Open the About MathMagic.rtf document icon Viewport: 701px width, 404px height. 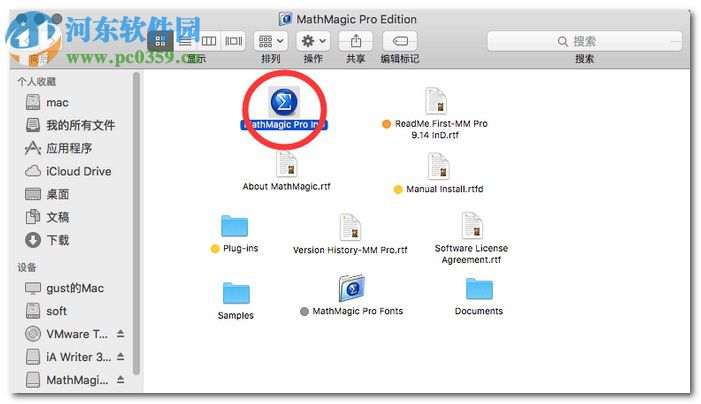point(287,164)
